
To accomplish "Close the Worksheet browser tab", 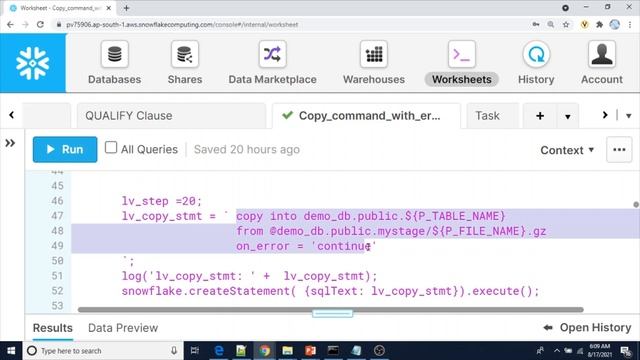I will [109, 8].
